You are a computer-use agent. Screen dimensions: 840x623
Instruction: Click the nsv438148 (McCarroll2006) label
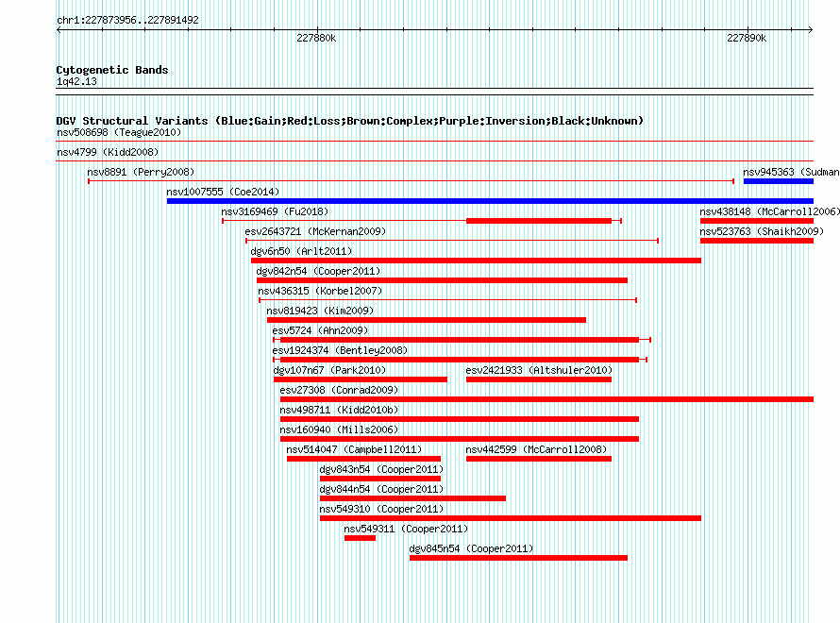point(770,211)
